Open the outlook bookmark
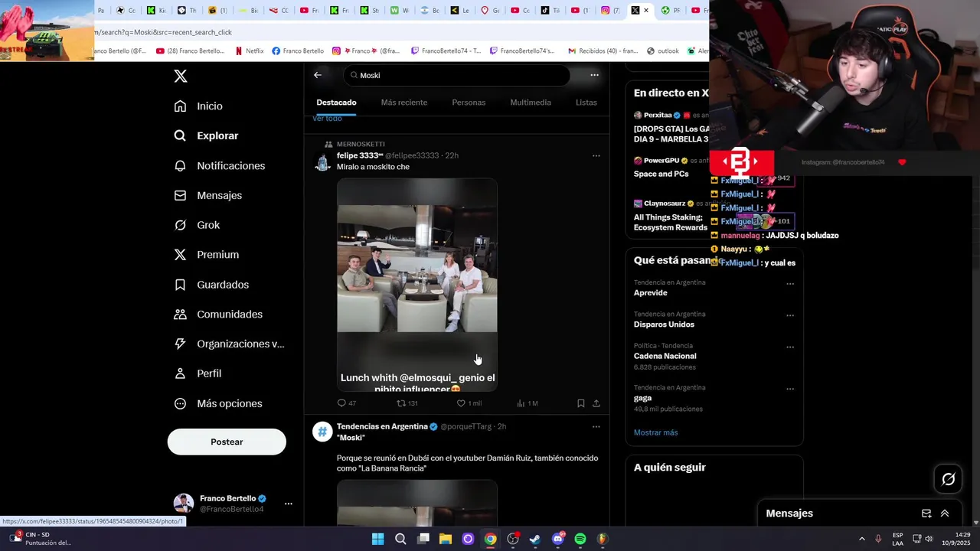This screenshot has height=551, width=980. pyautogui.click(x=663, y=51)
